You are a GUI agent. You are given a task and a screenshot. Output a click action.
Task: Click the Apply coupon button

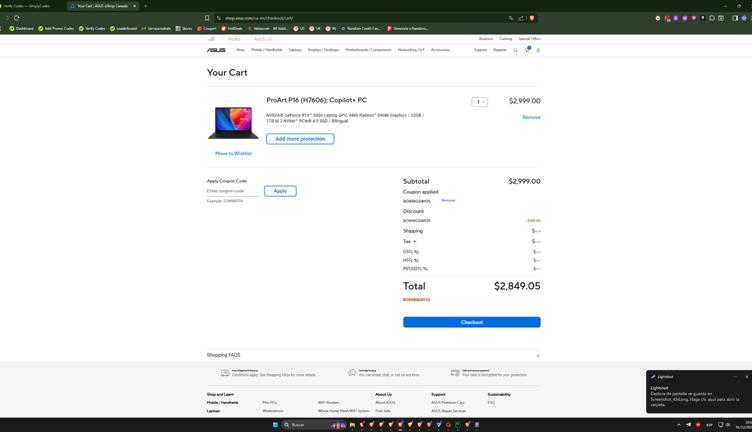coord(280,191)
